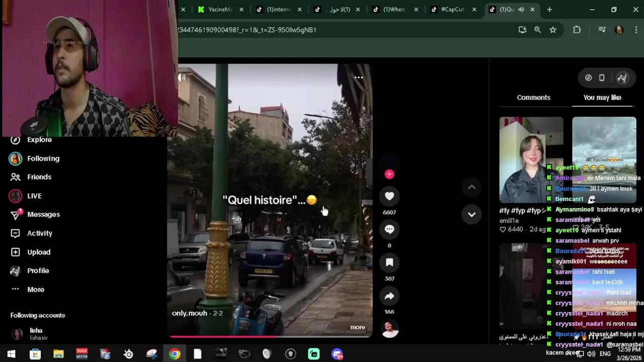Click the Following accounts heading
Screen dimensions: 644x362
[38, 315]
